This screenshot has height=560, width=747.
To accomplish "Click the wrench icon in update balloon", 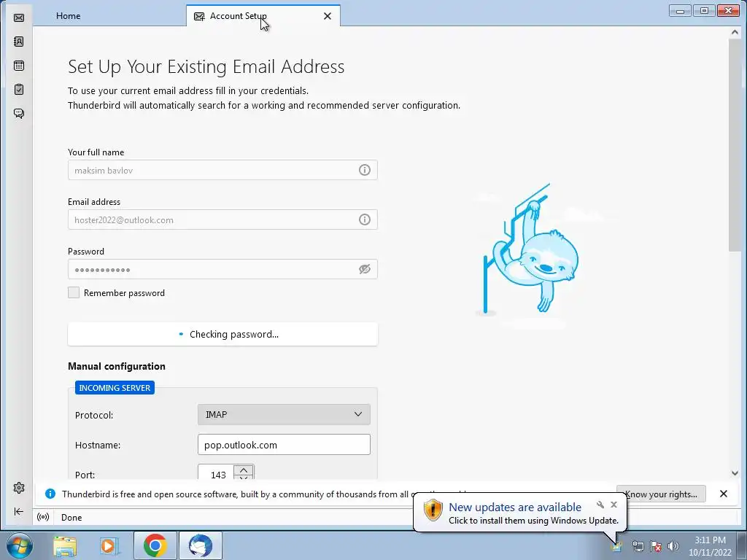I will click(600, 505).
